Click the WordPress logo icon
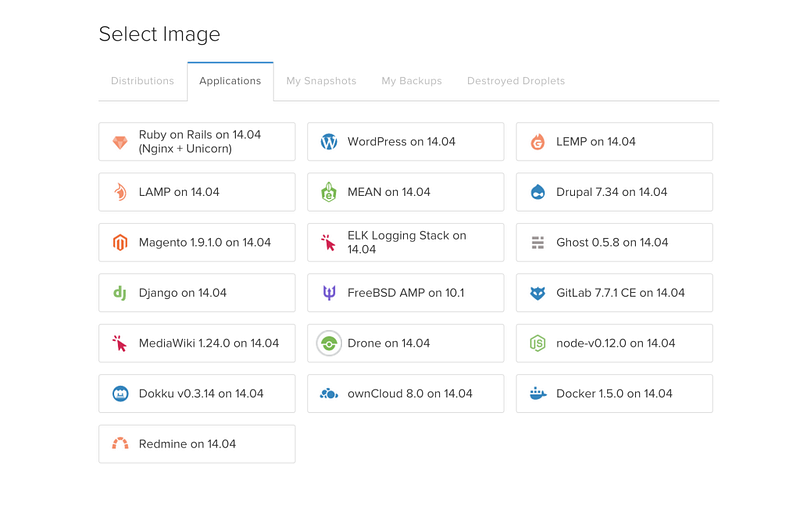Image resolution: width=800 pixels, height=505 pixels. coord(329,142)
